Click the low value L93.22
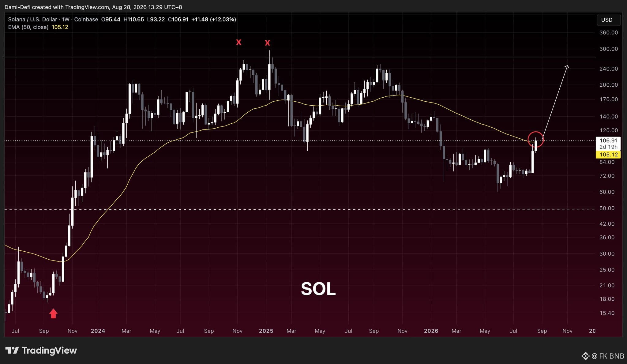627x364 pixels. point(156,19)
